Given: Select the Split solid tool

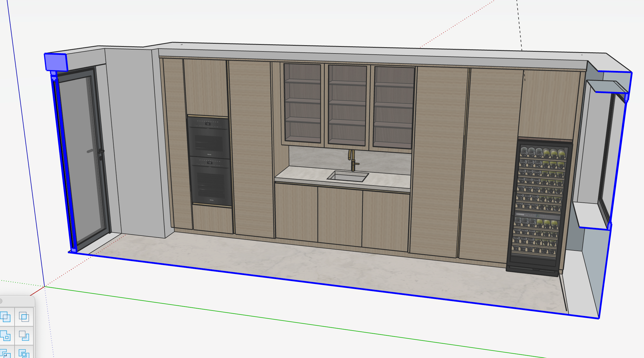Looking at the screenshot, I should [24, 353].
